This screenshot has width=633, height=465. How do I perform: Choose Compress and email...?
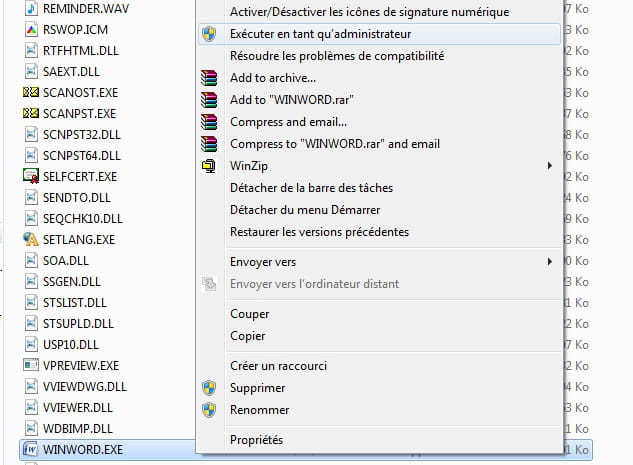pos(379,121)
